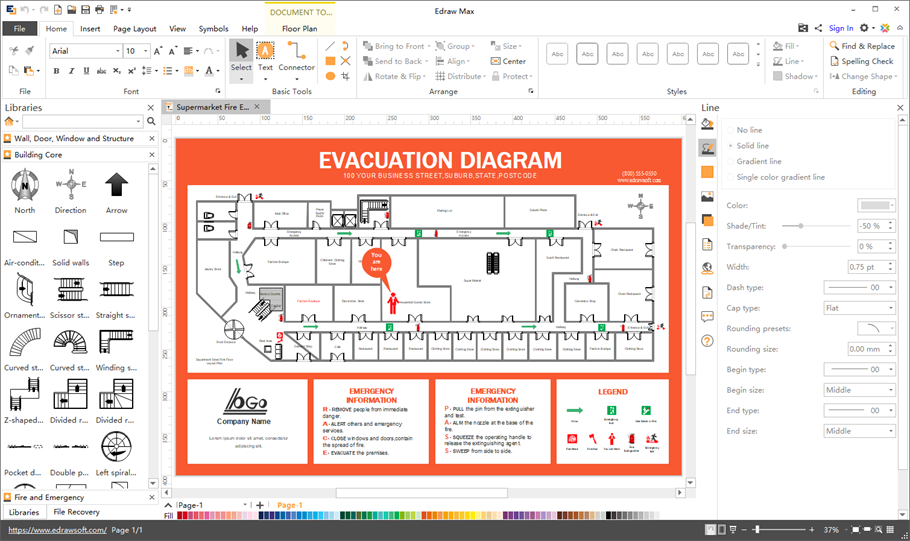Switch to the Page Layout ribbon tab
The image size is (910, 541).
(x=134, y=29)
